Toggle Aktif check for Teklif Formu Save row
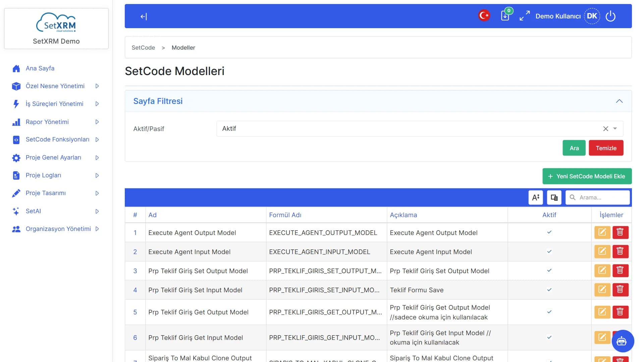Viewport: 644px width, 362px height. (549, 290)
